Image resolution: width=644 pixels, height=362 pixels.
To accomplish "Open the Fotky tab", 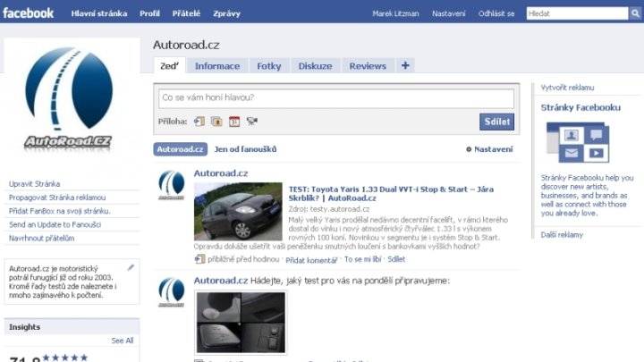I will coord(269,66).
